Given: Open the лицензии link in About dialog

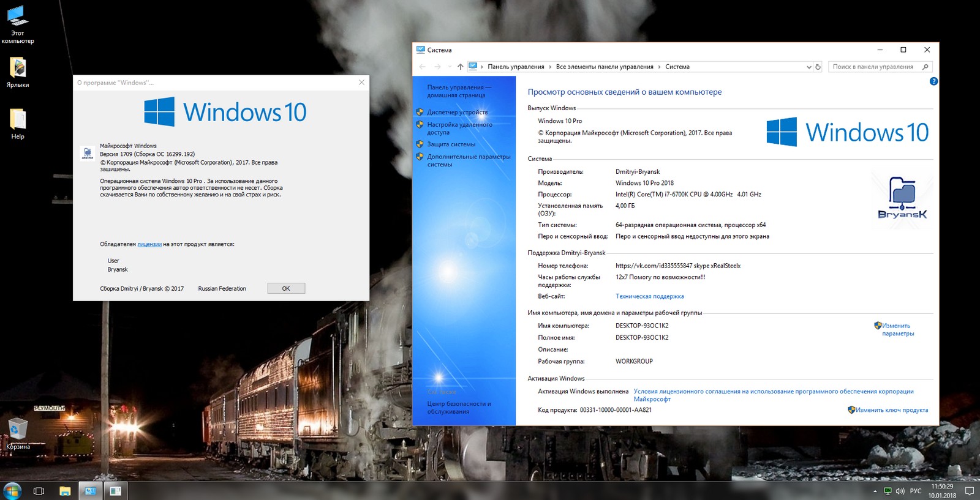Looking at the screenshot, I should 149,244.
